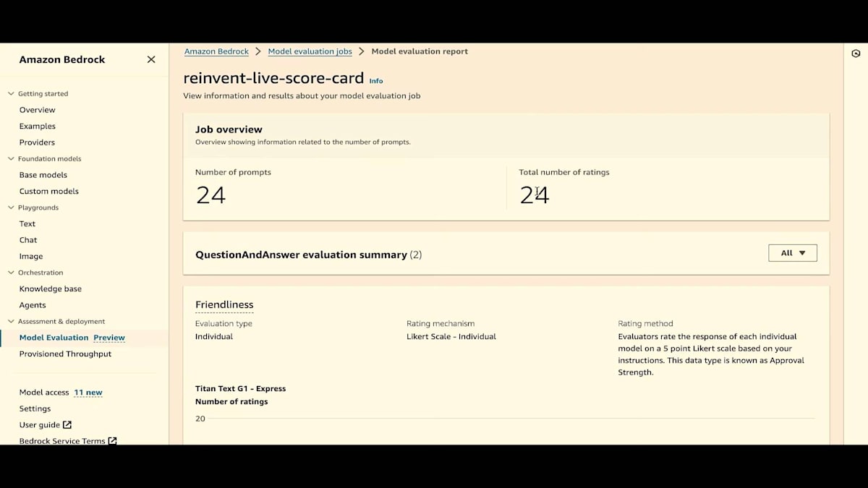This screenshot has height=488, width=868.
Task: Open the User guide link
Action: point(40,425)
